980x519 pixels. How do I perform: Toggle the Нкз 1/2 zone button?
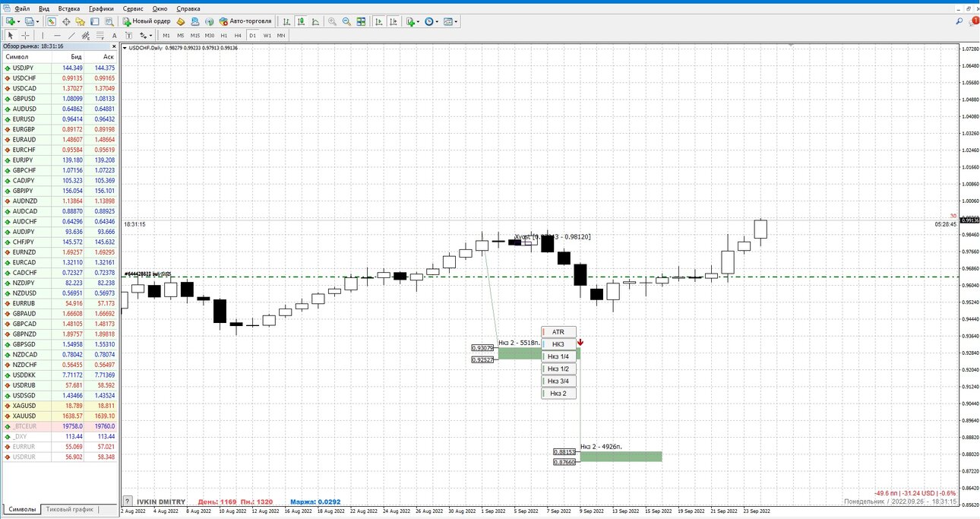pyautogui.click(x=558, y=369)
